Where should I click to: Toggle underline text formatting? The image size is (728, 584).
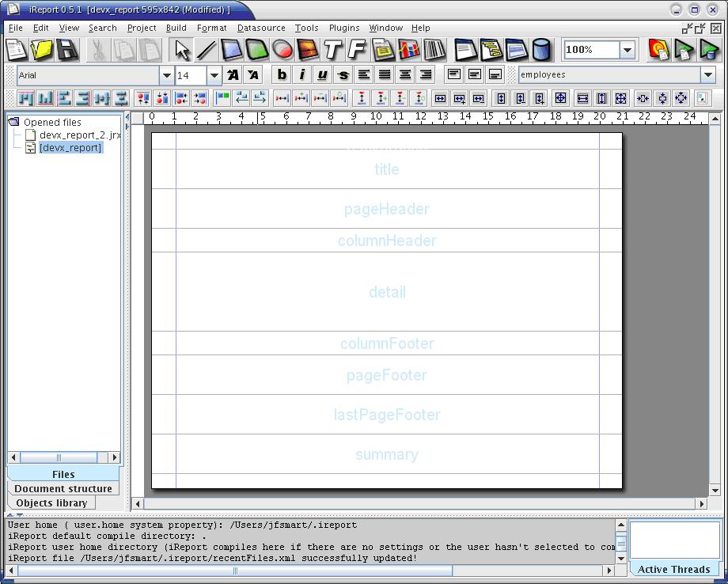pyautogui.click(x=322, y=75)
